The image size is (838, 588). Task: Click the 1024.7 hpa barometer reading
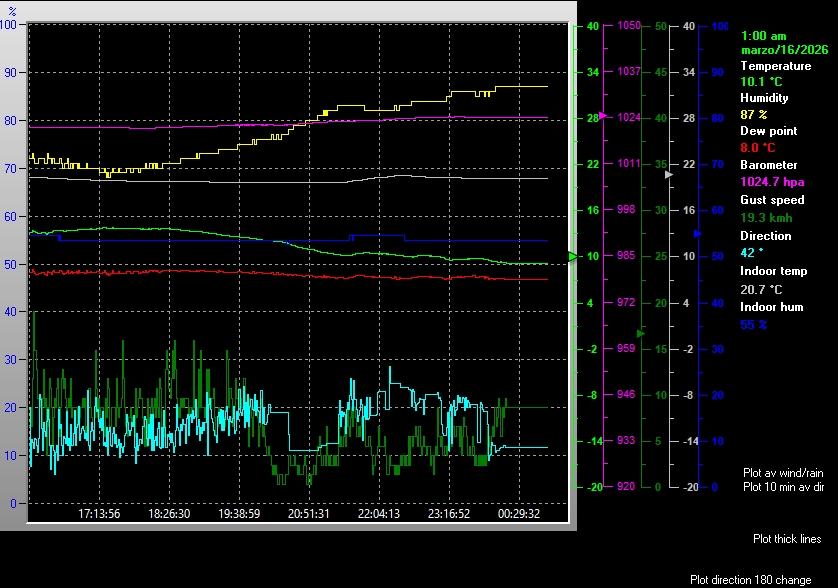pyautogui.click(x=771, y=182)
